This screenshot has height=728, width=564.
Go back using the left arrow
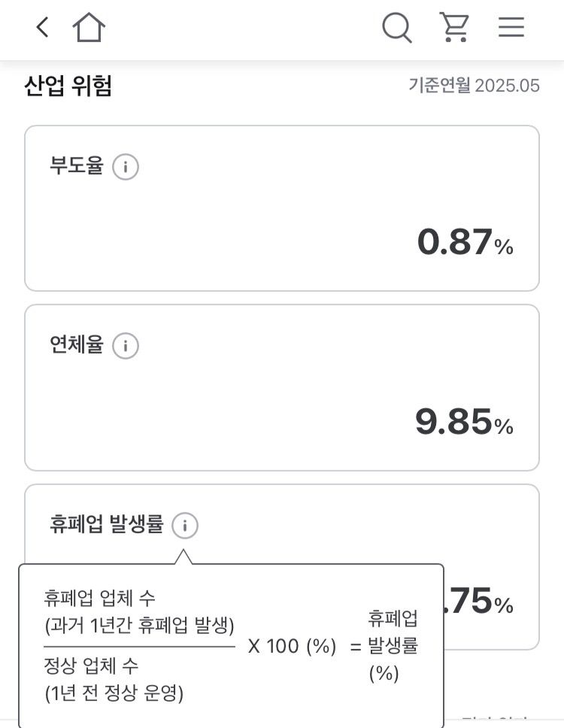[43, 28]
